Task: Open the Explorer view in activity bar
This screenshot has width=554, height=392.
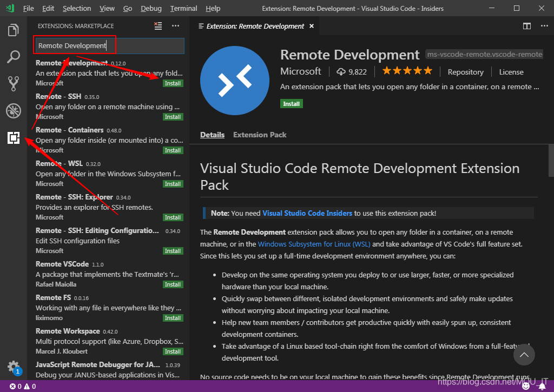Action: (x=14, y=30)
